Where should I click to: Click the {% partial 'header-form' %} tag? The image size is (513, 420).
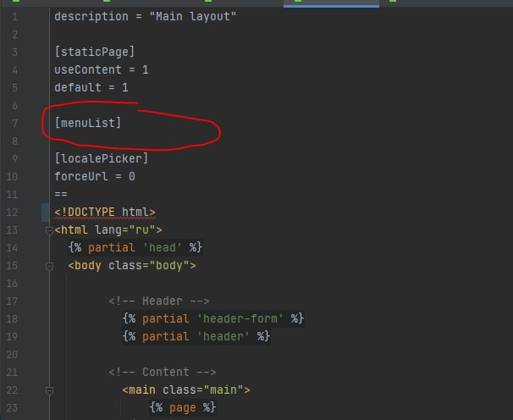[213, 318]
